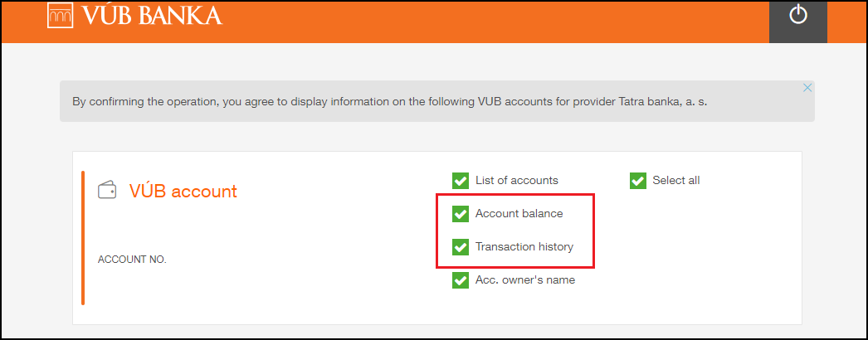Dismiss the info banner with the X
Viewport: 868px width, 340px height.
point(807,88)
